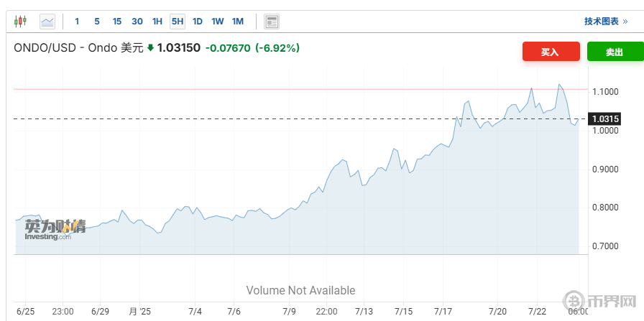This screenshot has width=644, height=321.
Task: Click the green down arrow price indicator
Action: tap(150, 48)
